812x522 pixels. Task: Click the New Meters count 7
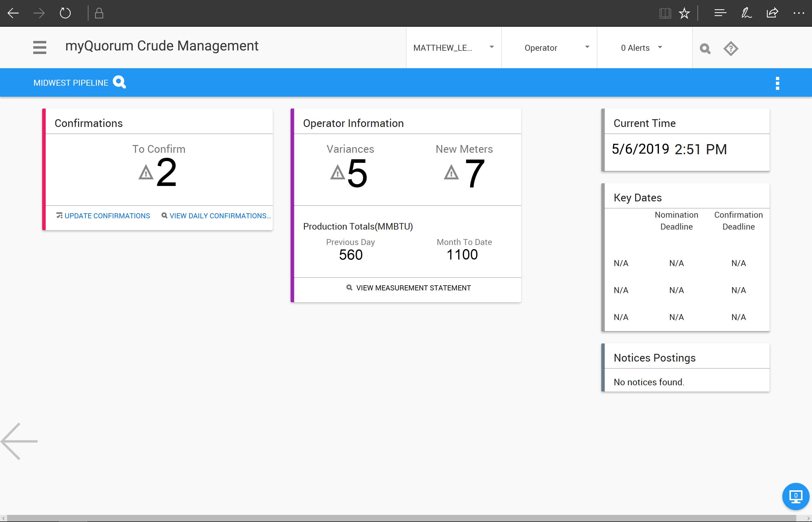click(x=475, y=174)
